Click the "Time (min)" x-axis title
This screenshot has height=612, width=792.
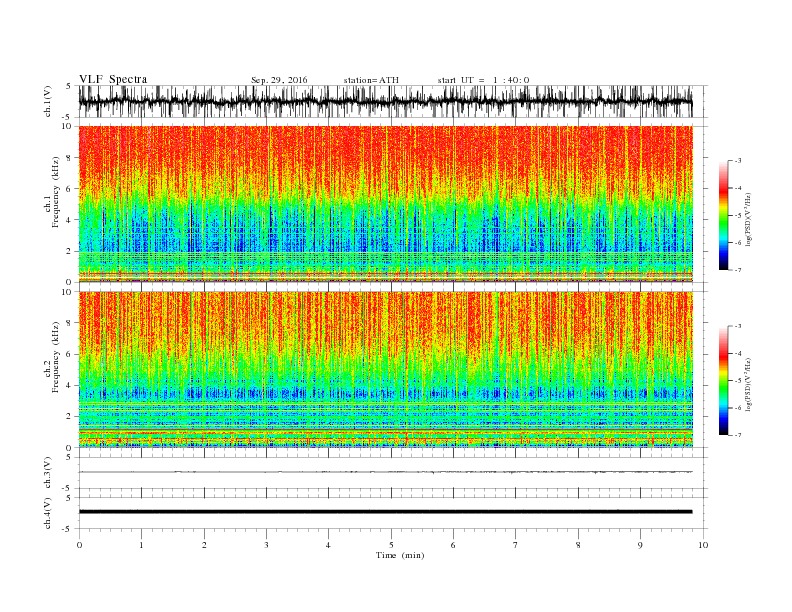(x=400, y=555)
